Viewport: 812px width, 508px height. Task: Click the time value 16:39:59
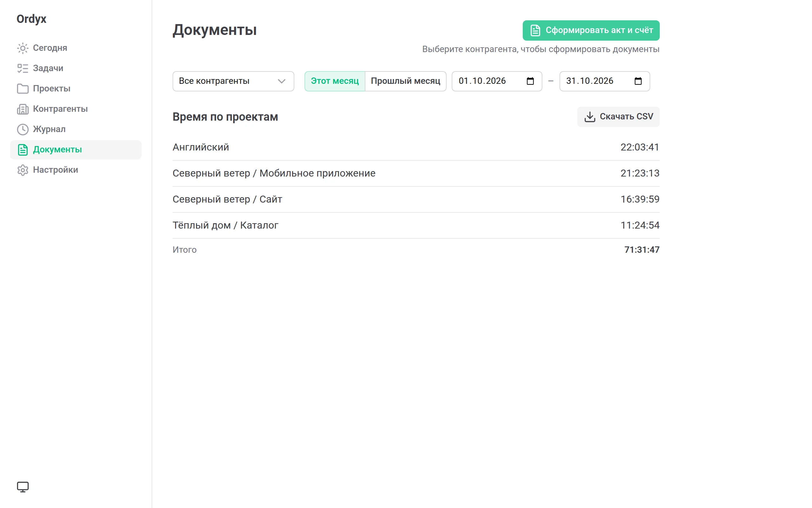point(639,199)
